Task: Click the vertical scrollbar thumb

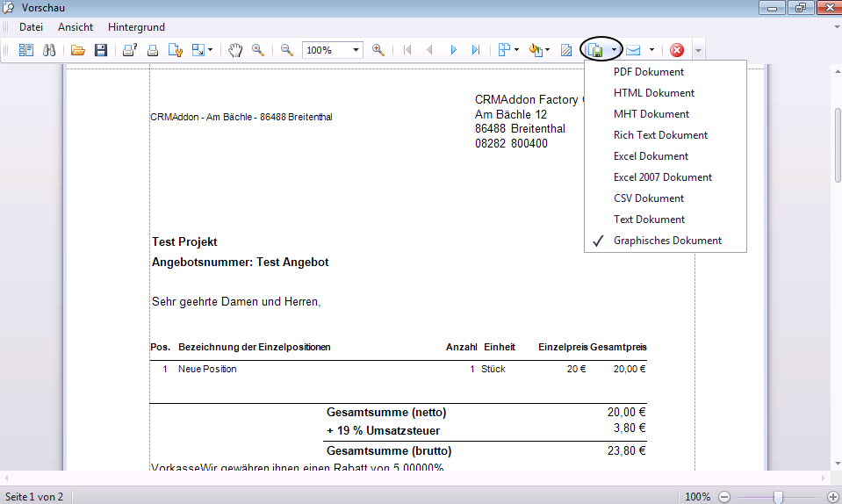Action: tap(838, 146)
